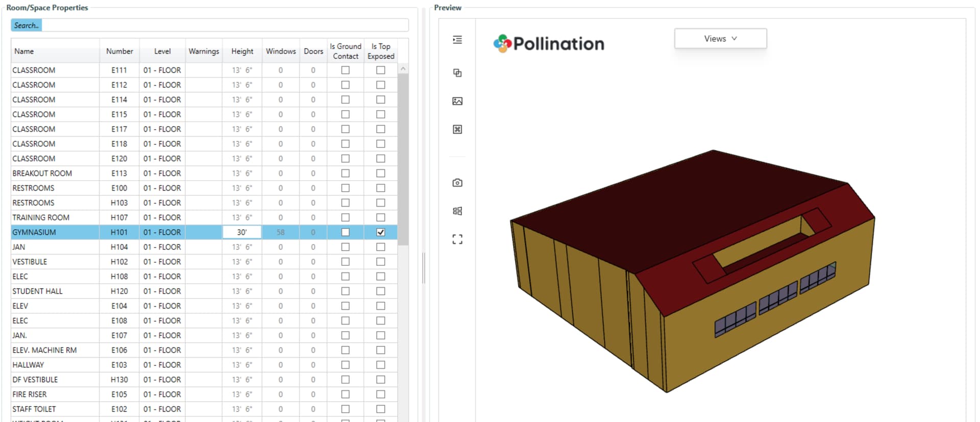The image size is (980, 422).
Task: Click the Pollination logo
Action: (x=549, y=44)
